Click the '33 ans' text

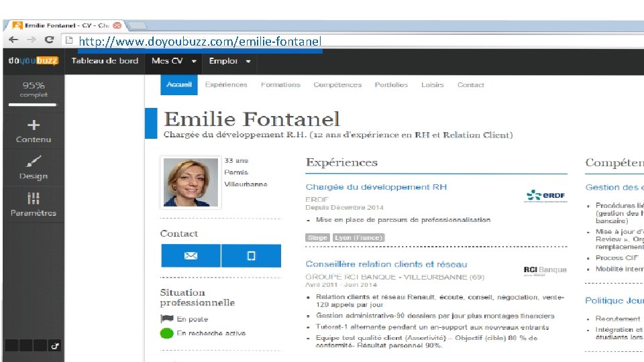(237, 160)
